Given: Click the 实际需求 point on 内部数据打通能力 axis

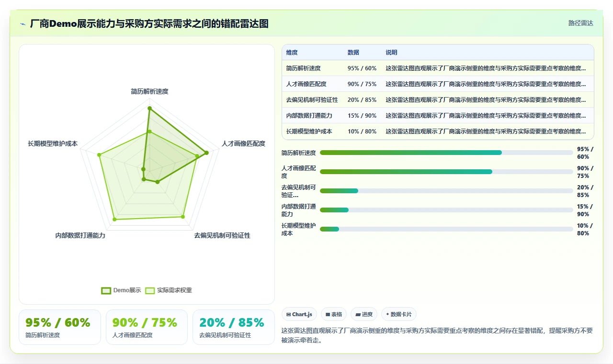Looking at the screenshot, I should [114, 219].
